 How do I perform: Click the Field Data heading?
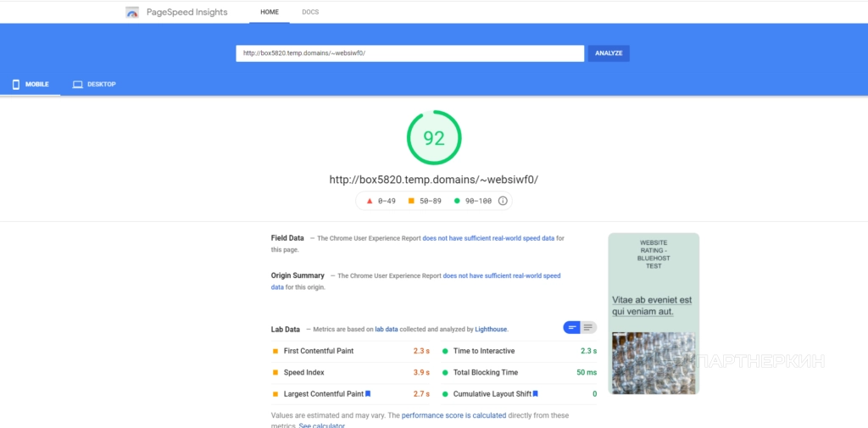point(287,238)
